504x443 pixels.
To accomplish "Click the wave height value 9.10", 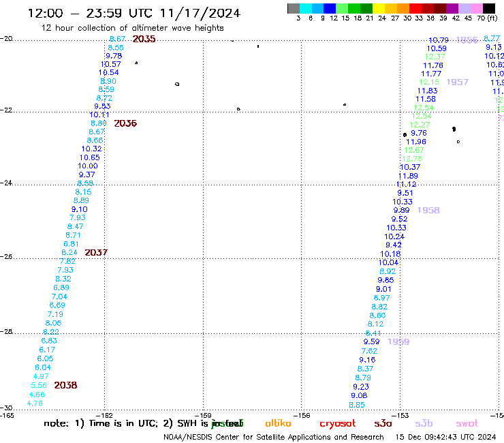I will click(80, 209).
